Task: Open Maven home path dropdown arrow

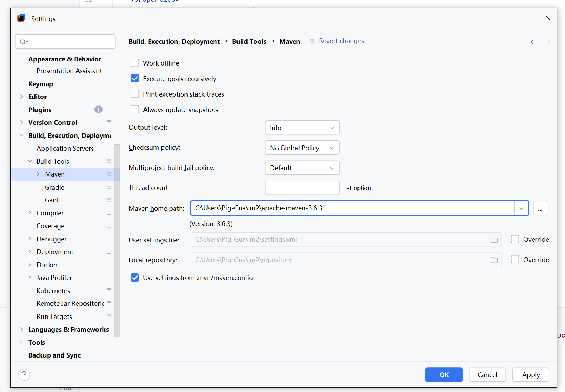Action: click(x=522, y=208)
